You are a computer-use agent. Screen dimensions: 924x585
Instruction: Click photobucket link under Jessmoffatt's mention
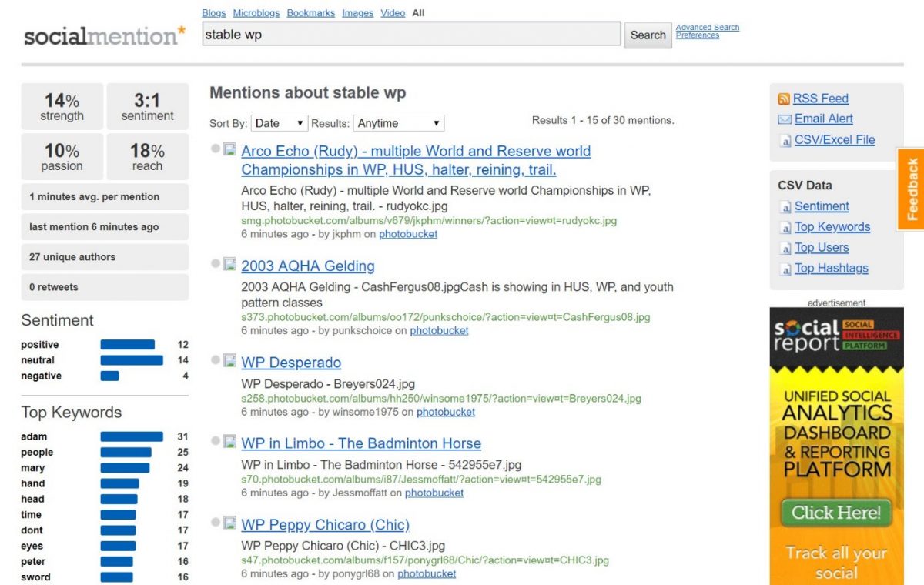coord(434,493)
